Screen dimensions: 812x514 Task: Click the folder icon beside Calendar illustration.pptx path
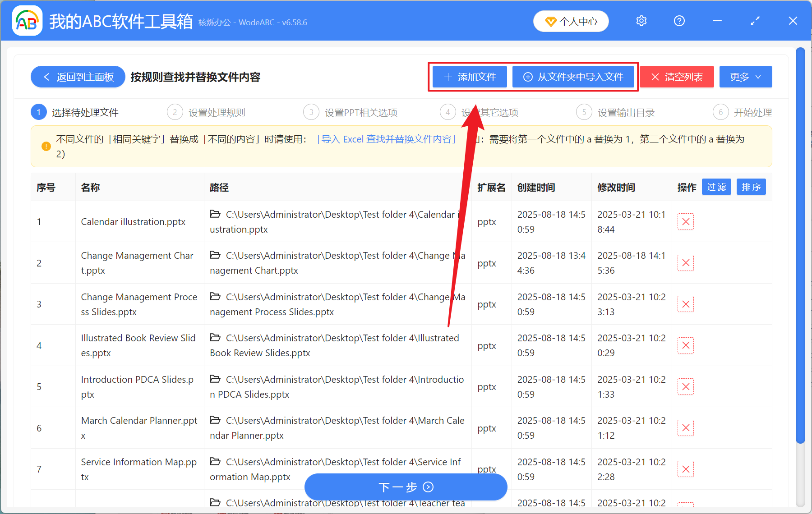[215, 214]
